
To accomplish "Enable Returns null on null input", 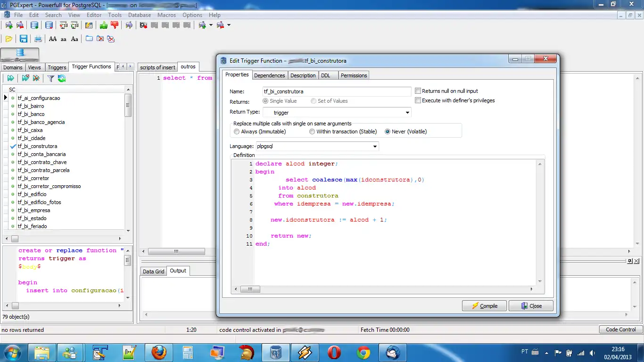I will tap(418, 91).
